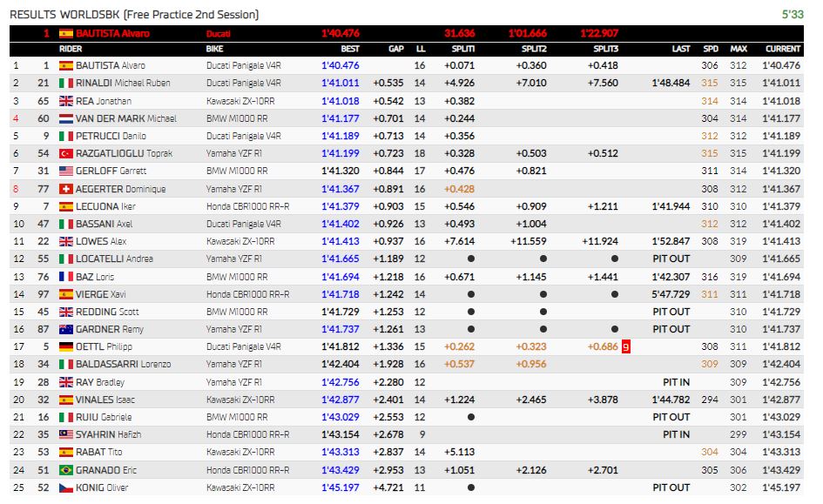Click the Results WorldSBK Free Practice title
This screenshot has width=823, height=504.
[x=134, y=15]
